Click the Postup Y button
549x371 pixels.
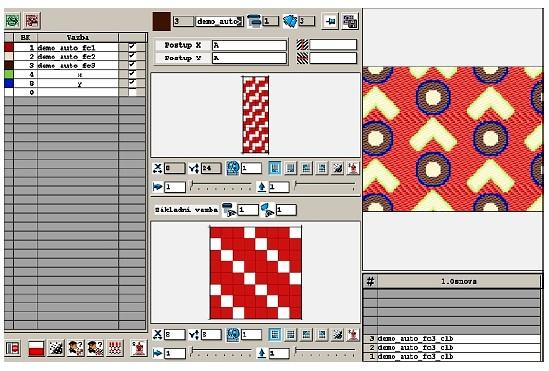pos(183,58)
